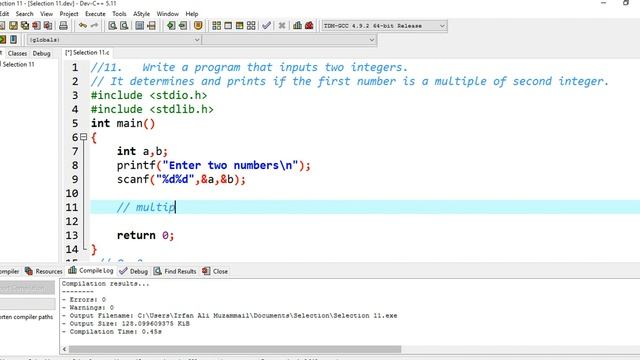Click the restore window button in title bar

626,3
